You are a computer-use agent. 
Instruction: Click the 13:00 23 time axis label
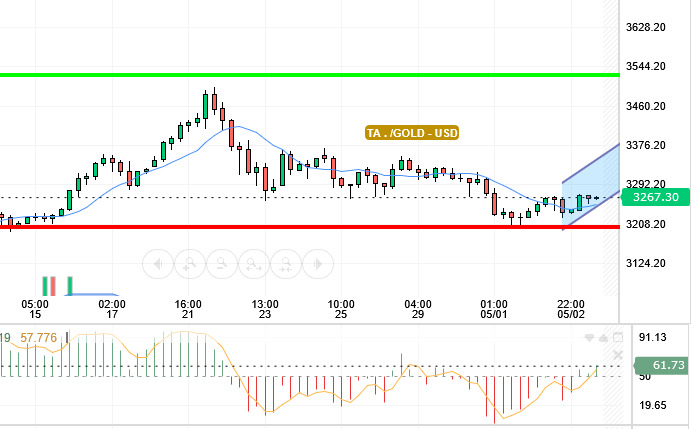click(x=265, y=309)
